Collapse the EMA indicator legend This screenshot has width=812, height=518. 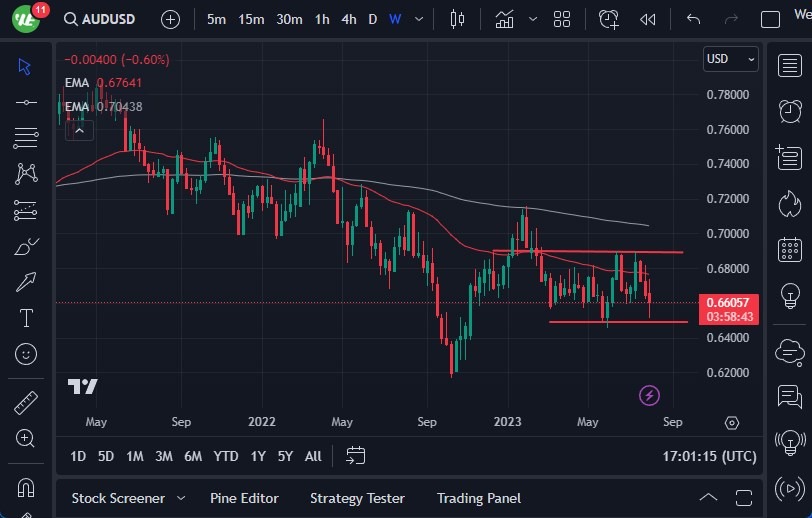coord(78,129)
